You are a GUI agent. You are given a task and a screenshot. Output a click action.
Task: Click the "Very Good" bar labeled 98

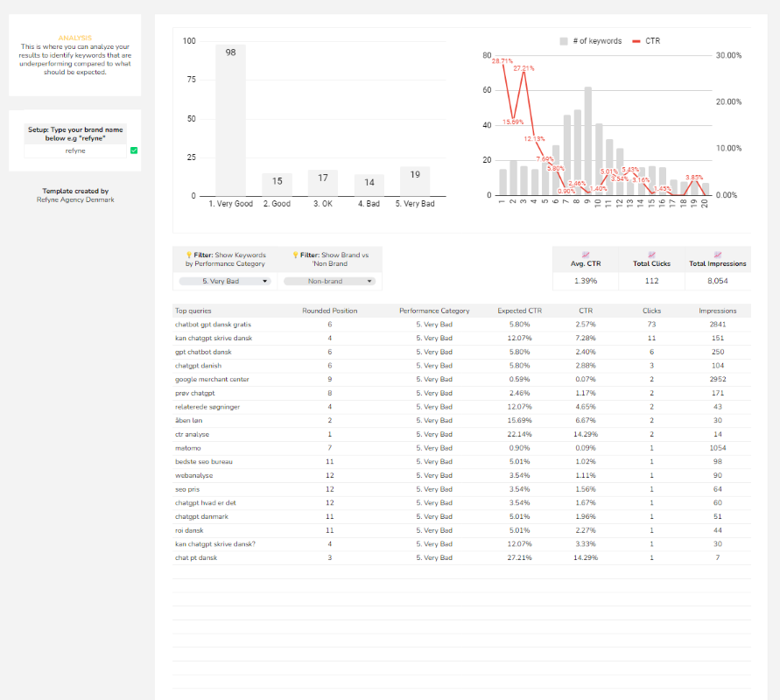coord(230,121)
